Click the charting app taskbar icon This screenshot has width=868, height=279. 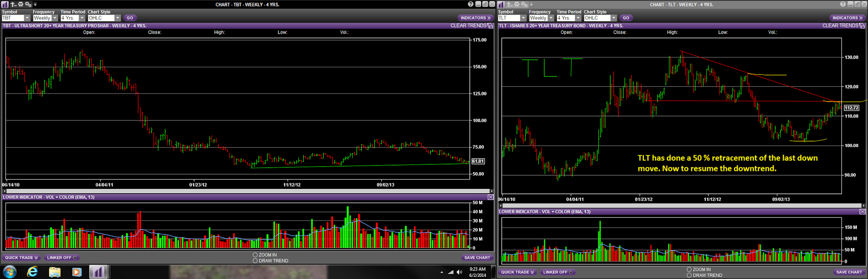coord(98,271)
